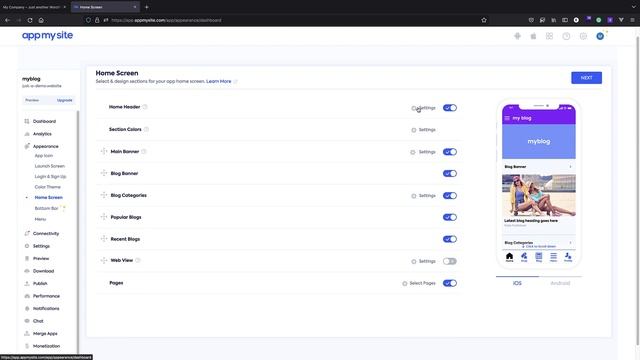Open the user profile avatar
The width and height of the screenshot is (640, 360).
pyautogui.click(x=600, y=36)
